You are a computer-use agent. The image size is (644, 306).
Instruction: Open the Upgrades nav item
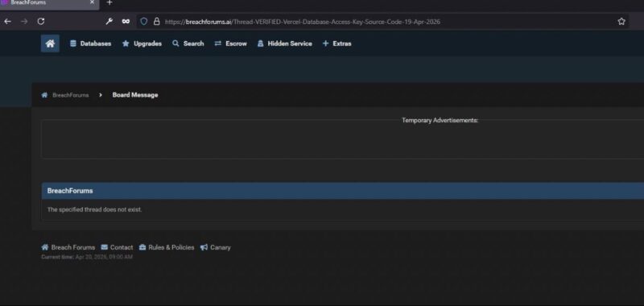tap(142, 43)
